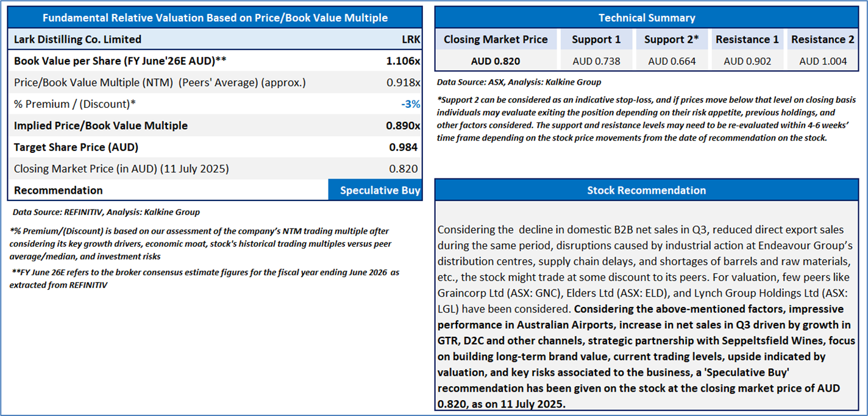Click the Peers' Average multiple value 0.918x
This screenshot has height=416, width=868.
tap(403, 82)
